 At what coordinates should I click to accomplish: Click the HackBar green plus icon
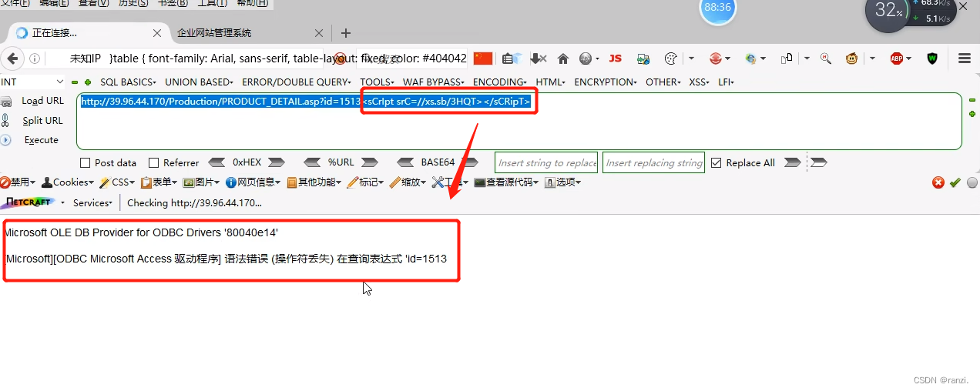tap(88, 82)
